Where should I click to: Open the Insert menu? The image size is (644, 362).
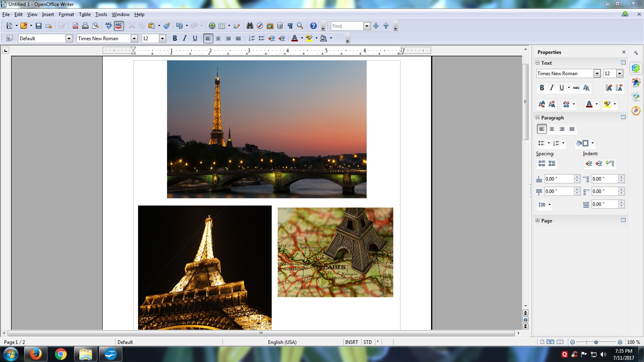pos(48,14)
